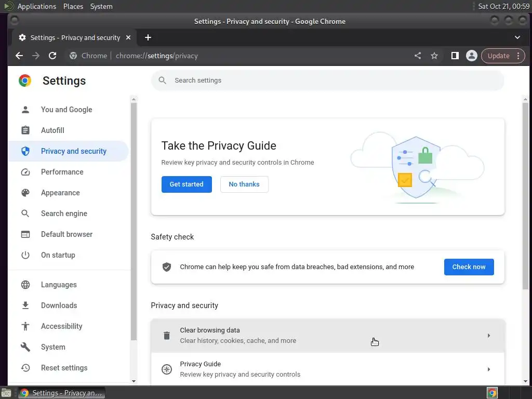Run safety check with Check now
The height and width of the screenshot is (399, 532).
click(x=469, y=267)
